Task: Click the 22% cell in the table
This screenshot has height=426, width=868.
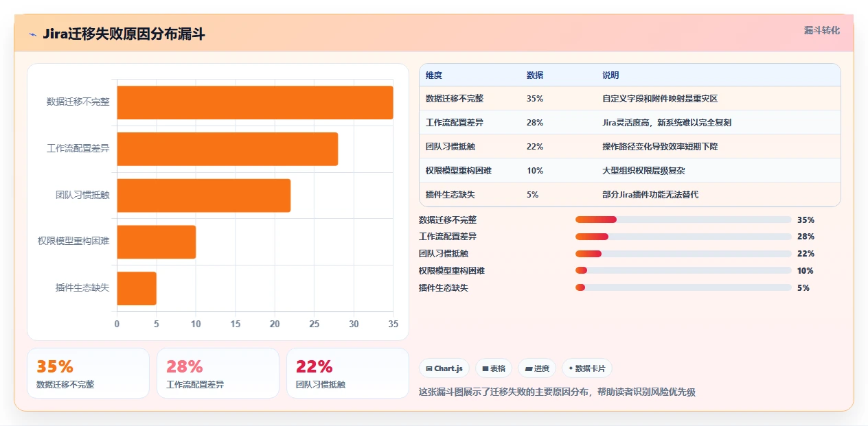Action: 535,147
